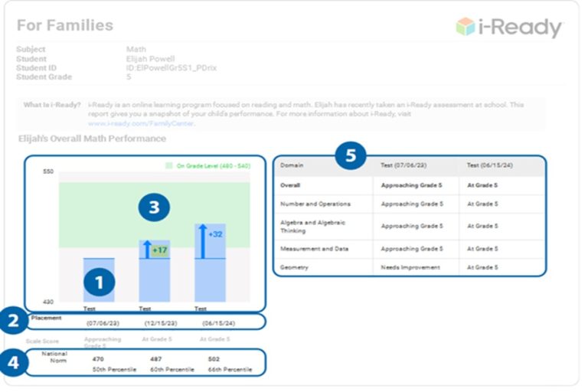This screenshot has width=588, height=392.
Task: Click the Placement row label
Action: click(46, 318)
